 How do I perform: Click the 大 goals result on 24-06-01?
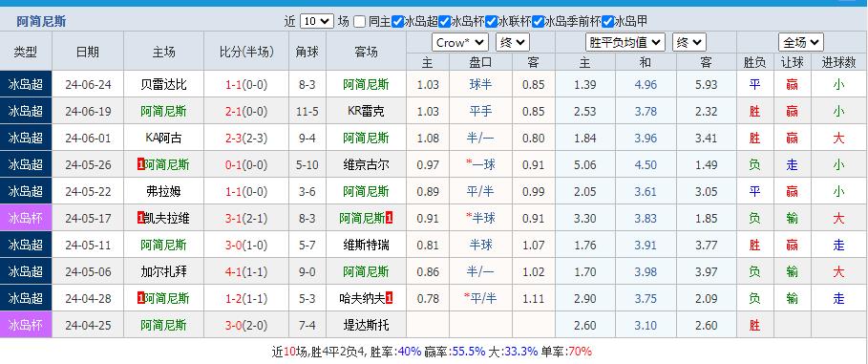click(x=838, y=138)
